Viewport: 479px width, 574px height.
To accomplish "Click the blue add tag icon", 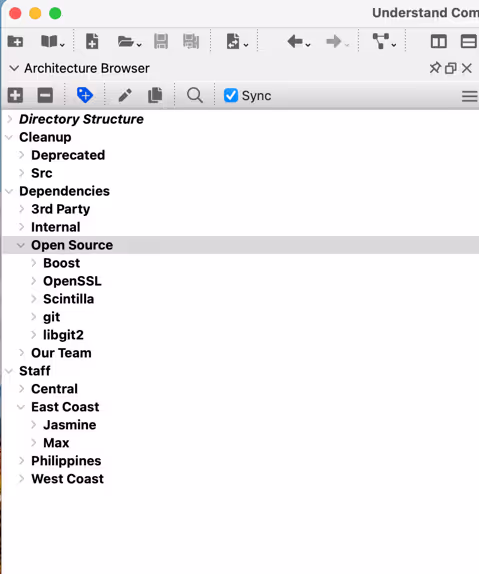I will pyautogui.click(x=85, y=95).
